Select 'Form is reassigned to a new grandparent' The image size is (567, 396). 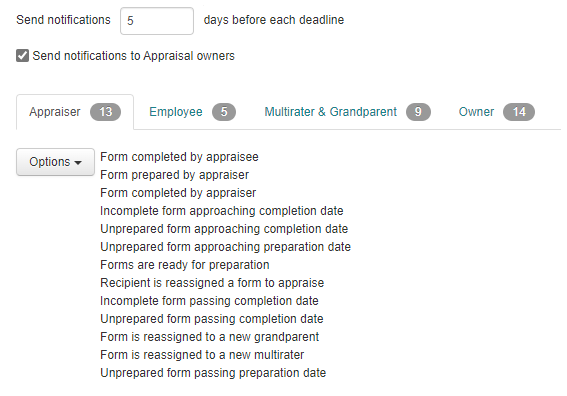click(x=209, y=337)
